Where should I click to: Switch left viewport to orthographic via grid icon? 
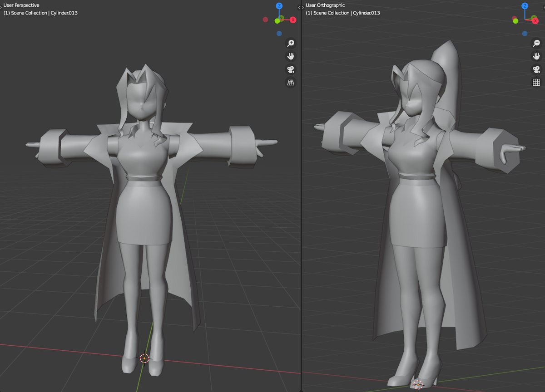click(x=291, y=82)
